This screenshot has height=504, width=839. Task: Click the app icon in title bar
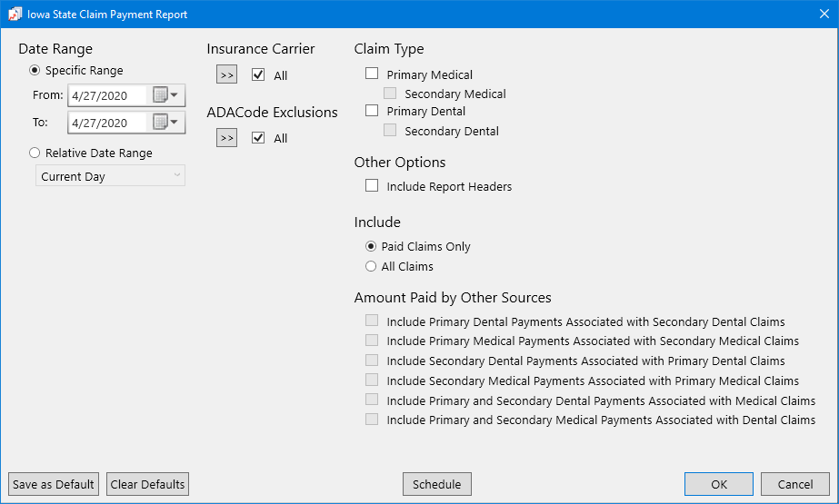coord(15,15)
